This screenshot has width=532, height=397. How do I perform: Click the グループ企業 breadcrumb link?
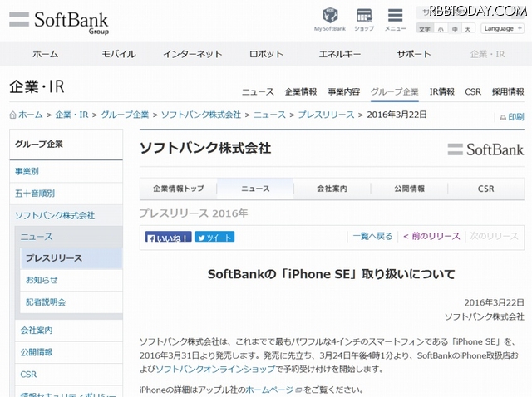click(x=125, y=115)
